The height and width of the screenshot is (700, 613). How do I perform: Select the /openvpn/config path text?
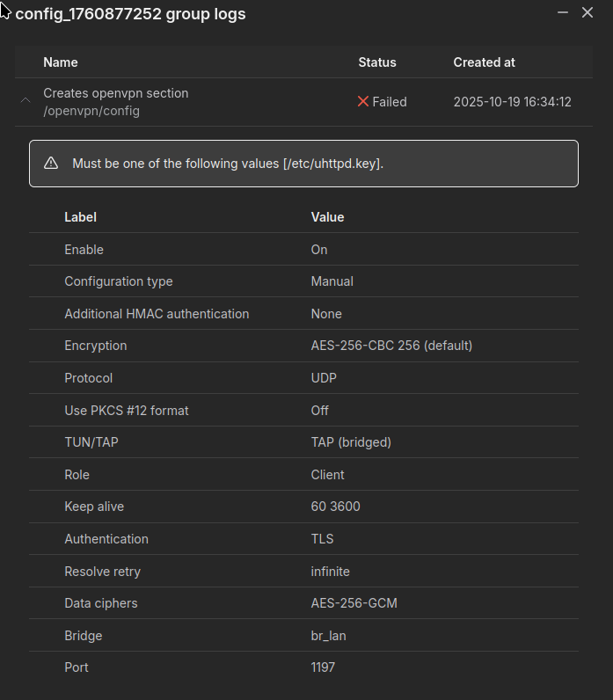[91, 111]
